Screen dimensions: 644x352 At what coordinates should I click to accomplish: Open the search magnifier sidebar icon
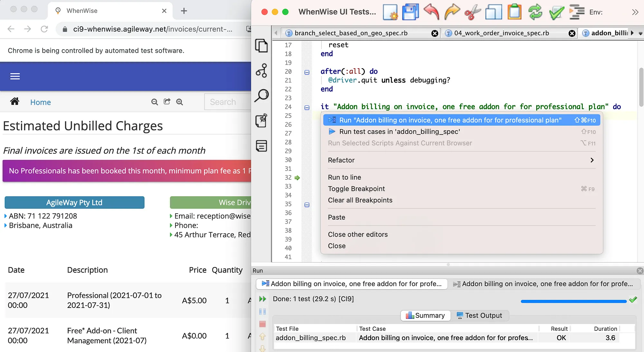click(x=261, y=96)
